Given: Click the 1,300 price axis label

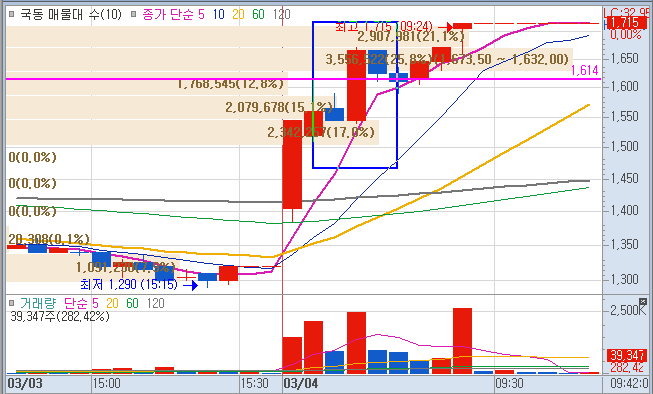Looking at the screenshot, I should point(624,279).
